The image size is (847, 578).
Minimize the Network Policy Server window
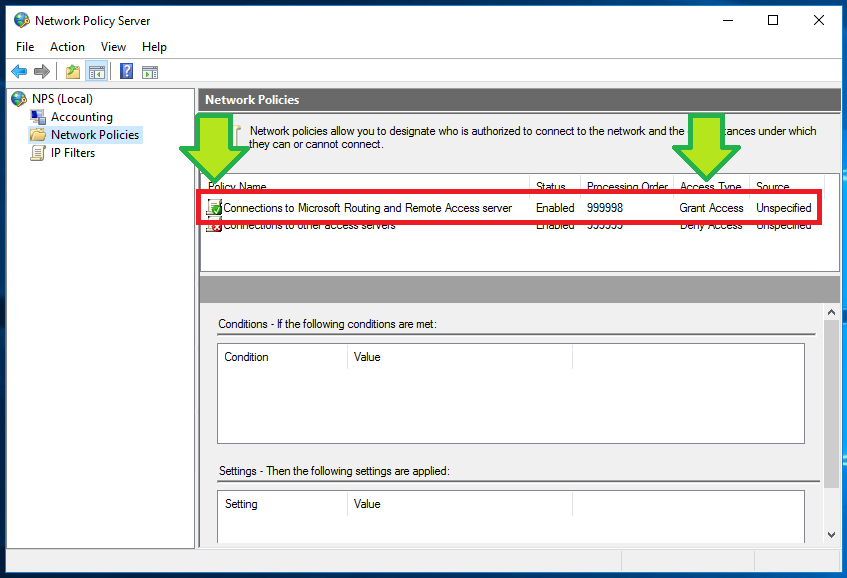728,21
